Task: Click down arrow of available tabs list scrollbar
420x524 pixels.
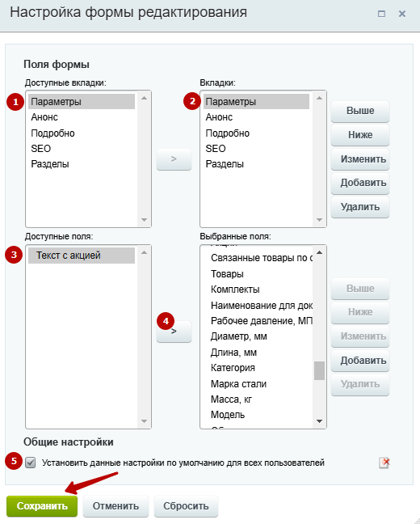Action: pos(145,220)
